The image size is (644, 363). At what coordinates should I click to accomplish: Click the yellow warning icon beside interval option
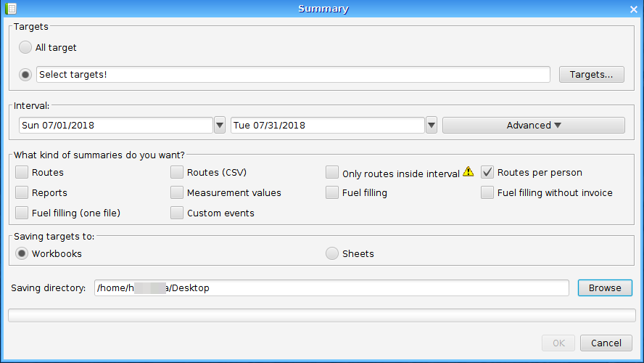coord(468,172)
